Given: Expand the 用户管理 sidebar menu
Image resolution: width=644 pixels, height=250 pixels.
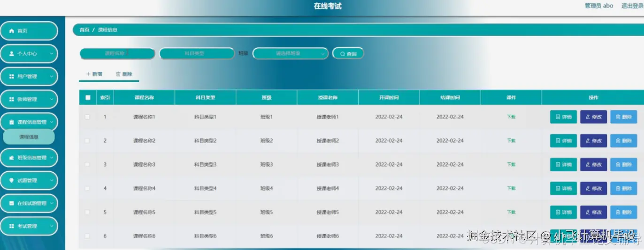Looking at the screenshot, I should pyautogui.click(x=29, y=76).
